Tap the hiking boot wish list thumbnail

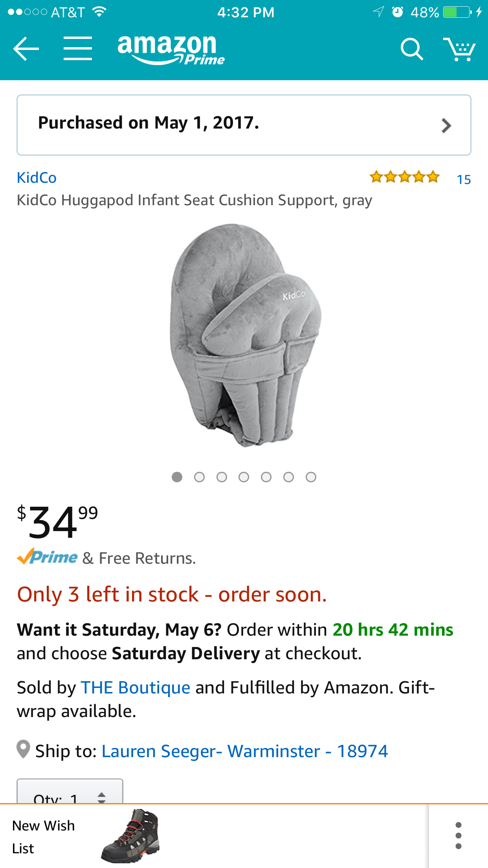(x=130, y=836)
